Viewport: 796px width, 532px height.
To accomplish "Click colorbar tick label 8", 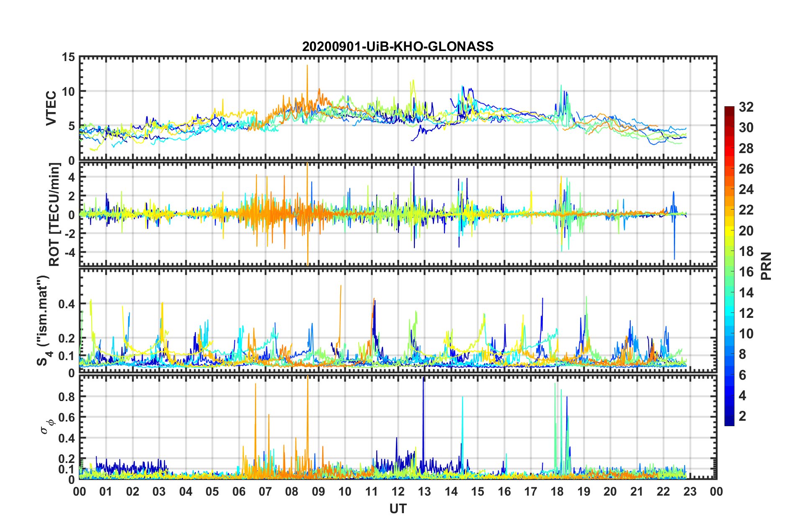I will click(x=742, y=354).
